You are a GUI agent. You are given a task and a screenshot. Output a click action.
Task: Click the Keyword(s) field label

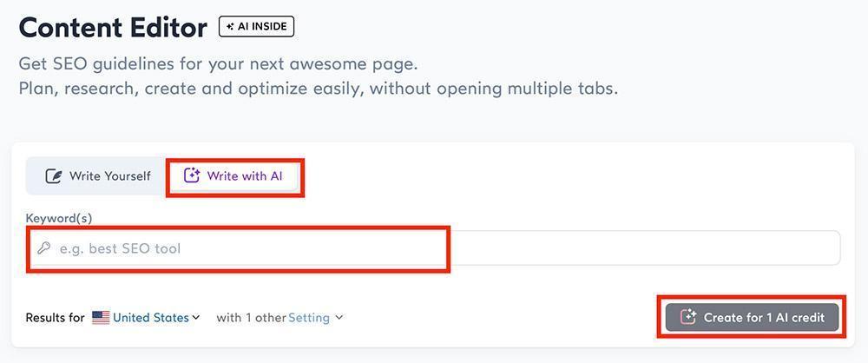pyautogui.click(x=59, y=218)
